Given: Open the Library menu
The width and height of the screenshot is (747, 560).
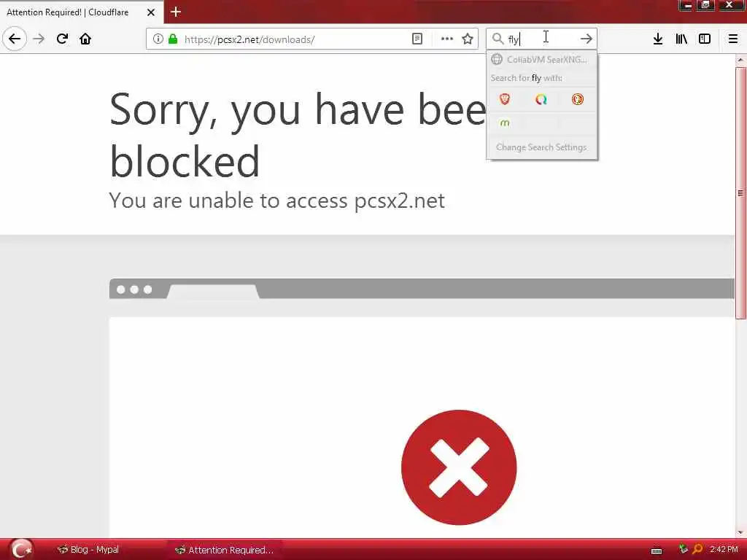Looking at the screenshot, I should [681, 39].
